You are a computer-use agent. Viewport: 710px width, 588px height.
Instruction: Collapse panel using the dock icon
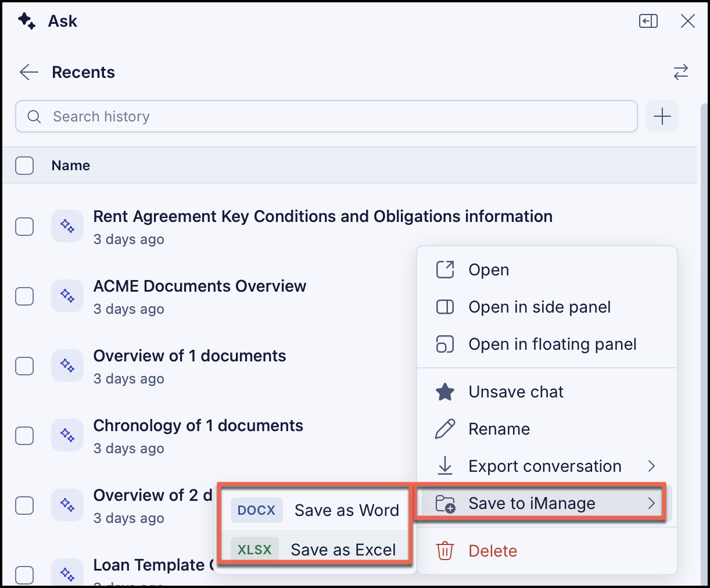pyautogui.click(x=648, y=21)
